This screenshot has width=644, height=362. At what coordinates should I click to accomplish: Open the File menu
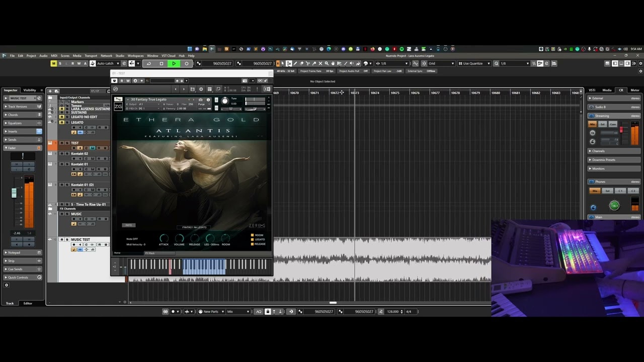click(12, 56)
